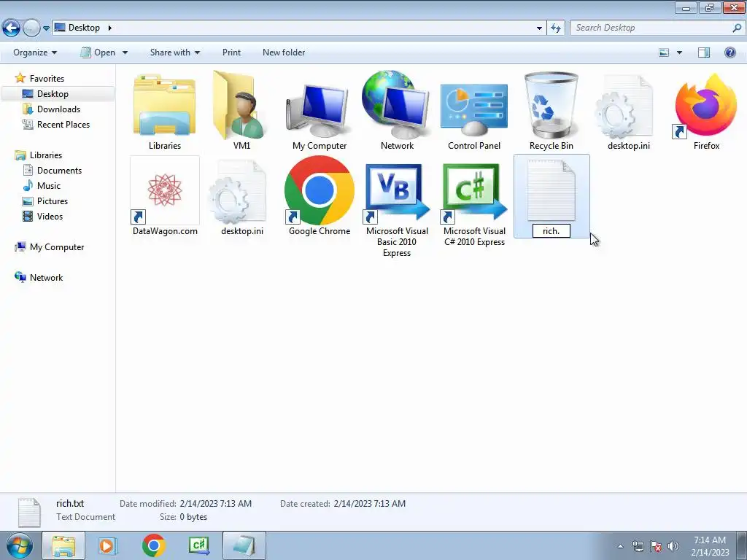Click the Date modified value 2/14/2023 7:13 AM
Screen dimensions: 747x560
(x=215, y=503)
